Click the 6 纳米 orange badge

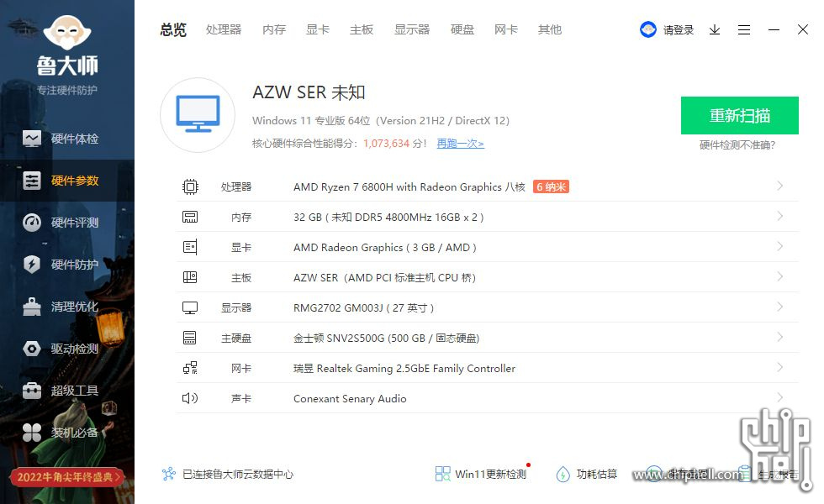[x=551, y=186]
